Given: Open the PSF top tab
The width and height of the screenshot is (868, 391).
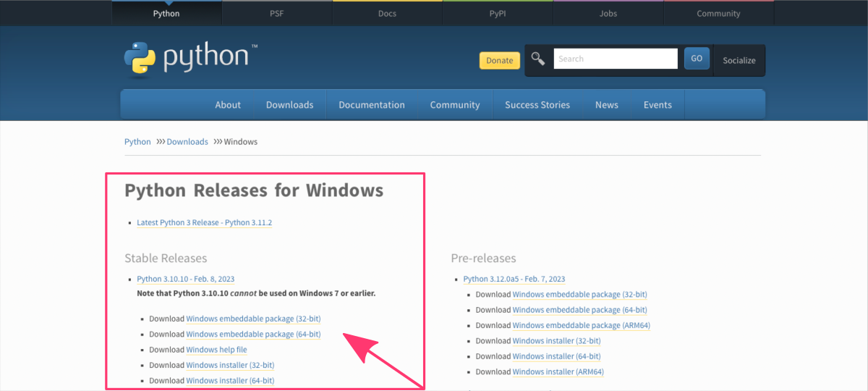Looking at the screenshot, I should pos(277,13).
